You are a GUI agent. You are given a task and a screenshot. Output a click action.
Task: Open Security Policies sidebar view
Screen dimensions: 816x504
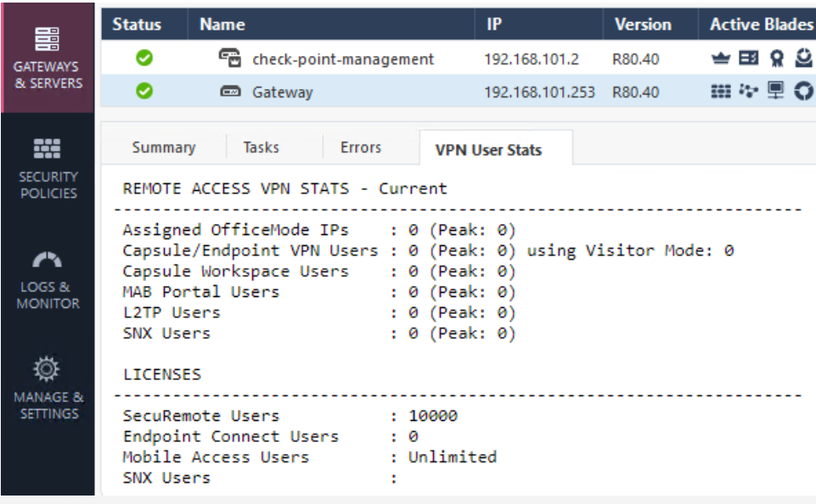coord(48,169)
